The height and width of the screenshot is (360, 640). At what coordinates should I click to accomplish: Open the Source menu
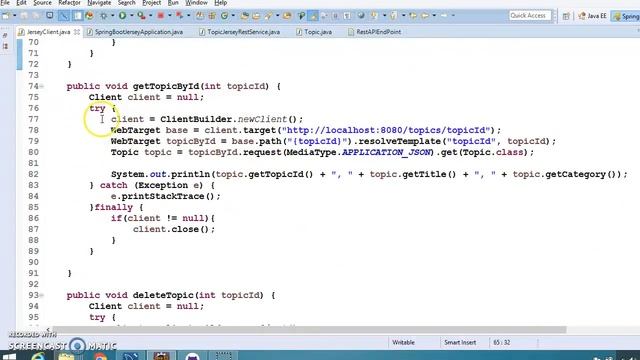(42, 3)
